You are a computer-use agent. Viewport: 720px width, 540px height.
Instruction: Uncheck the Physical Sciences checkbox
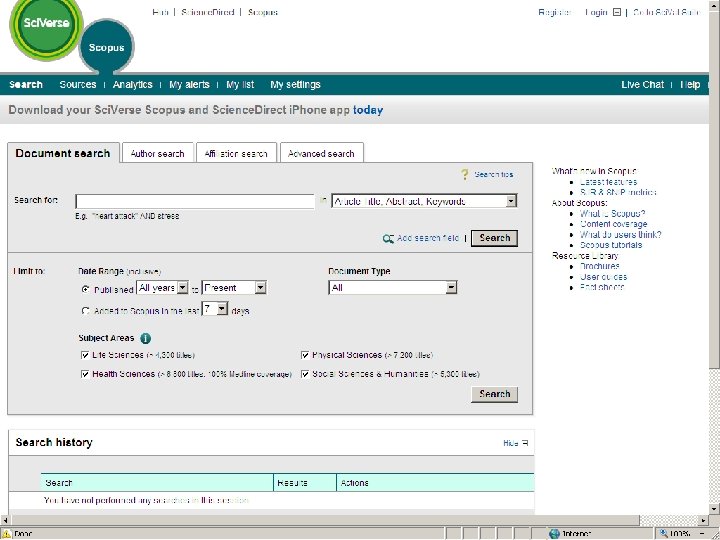305,355
